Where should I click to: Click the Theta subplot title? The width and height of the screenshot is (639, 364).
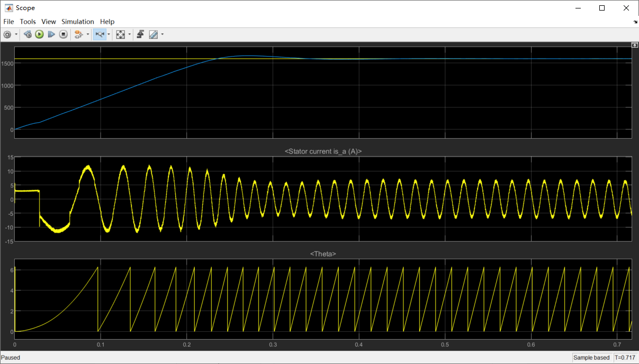323,253
